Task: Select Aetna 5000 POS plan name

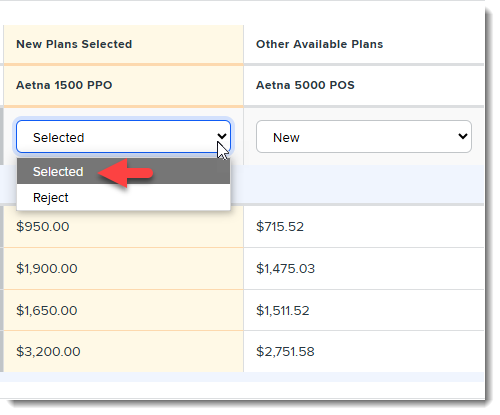Action: [x=305, y=85]
